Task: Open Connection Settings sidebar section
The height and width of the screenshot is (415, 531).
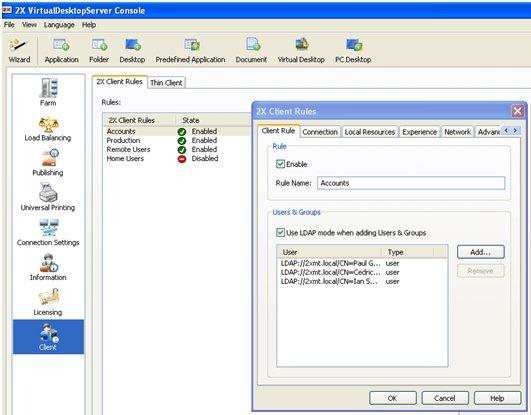Action: click(48, 233)
